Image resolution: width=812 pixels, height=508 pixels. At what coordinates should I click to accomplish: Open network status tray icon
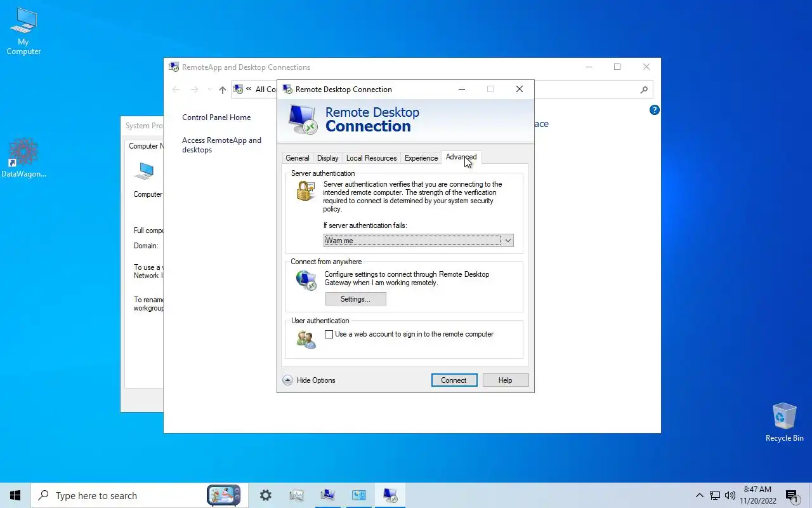715,495
